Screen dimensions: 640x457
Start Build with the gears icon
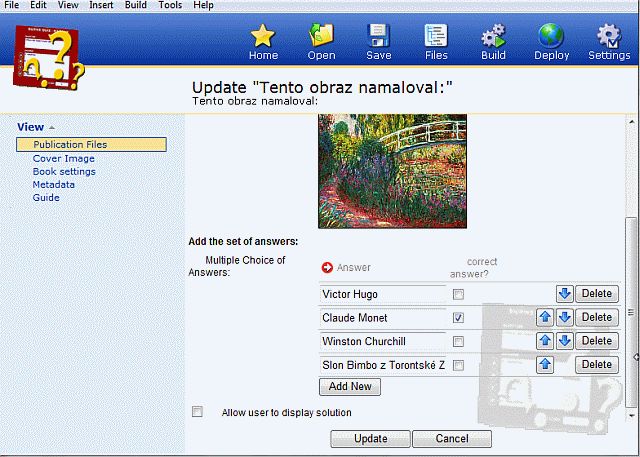click(493, 35)
